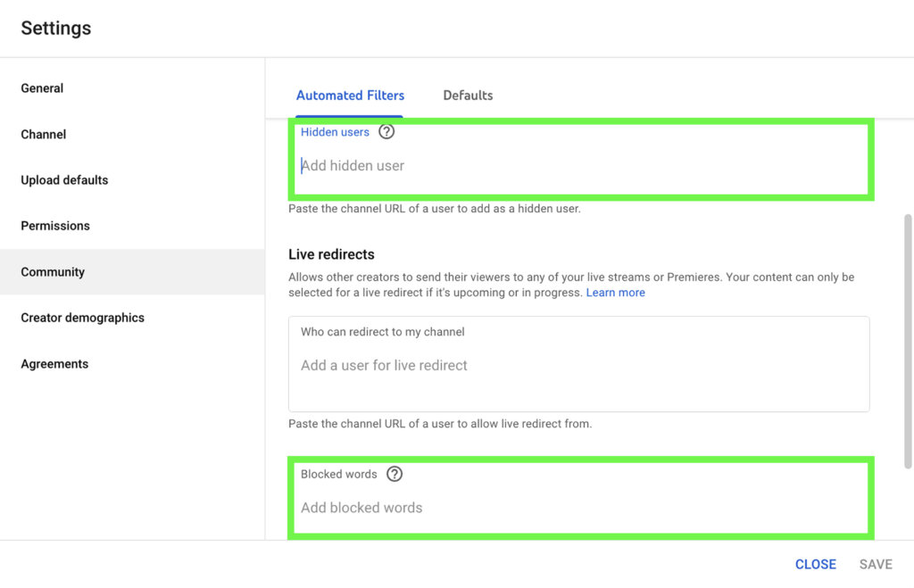Open Creator demographics settings
This screenshot has height=588, width=914.
(82, 317)
